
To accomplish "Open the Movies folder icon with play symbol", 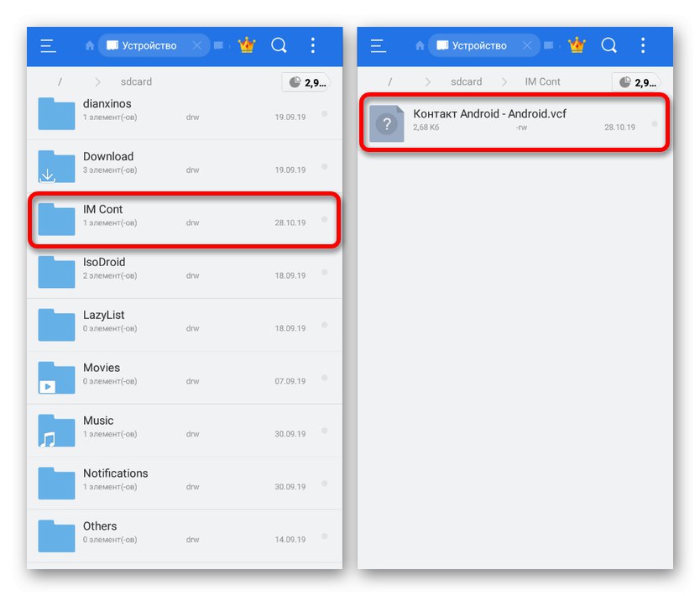I will tap(55, 377).
